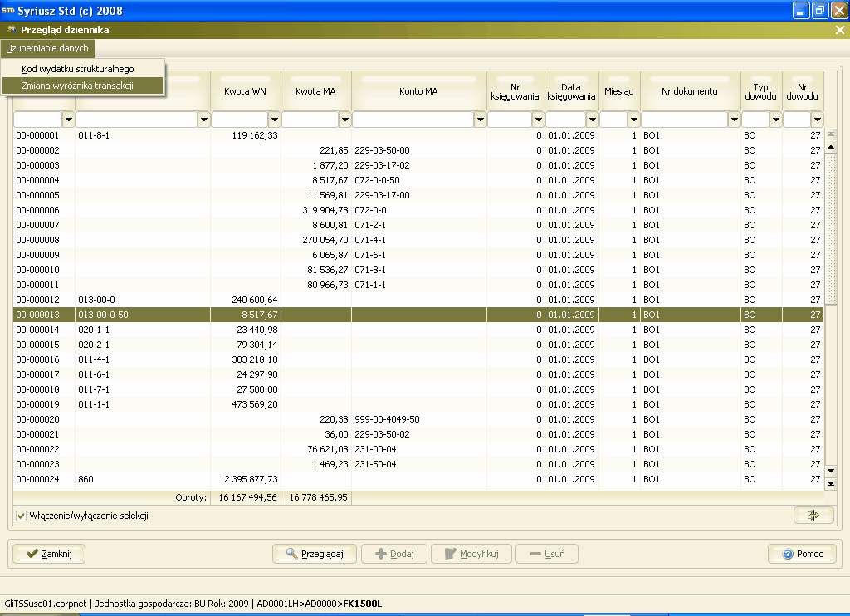Click account cell 020-2-1

tap(94, 345)
